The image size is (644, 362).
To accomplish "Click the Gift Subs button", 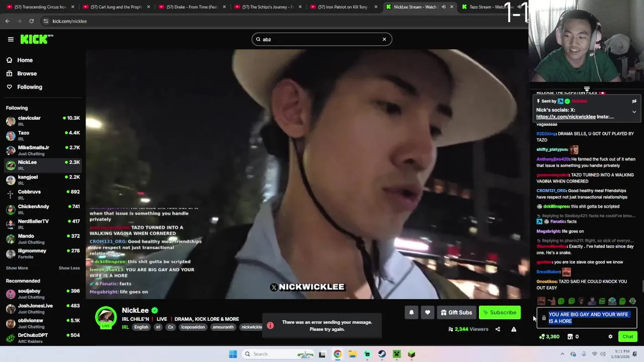I will coord(456,312).
